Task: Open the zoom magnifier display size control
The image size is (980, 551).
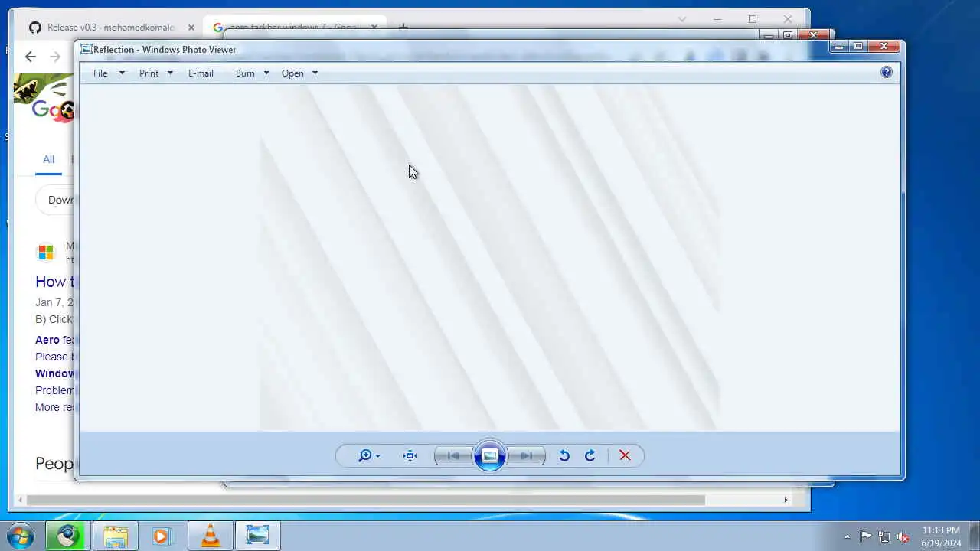Action: coord(369,456)
